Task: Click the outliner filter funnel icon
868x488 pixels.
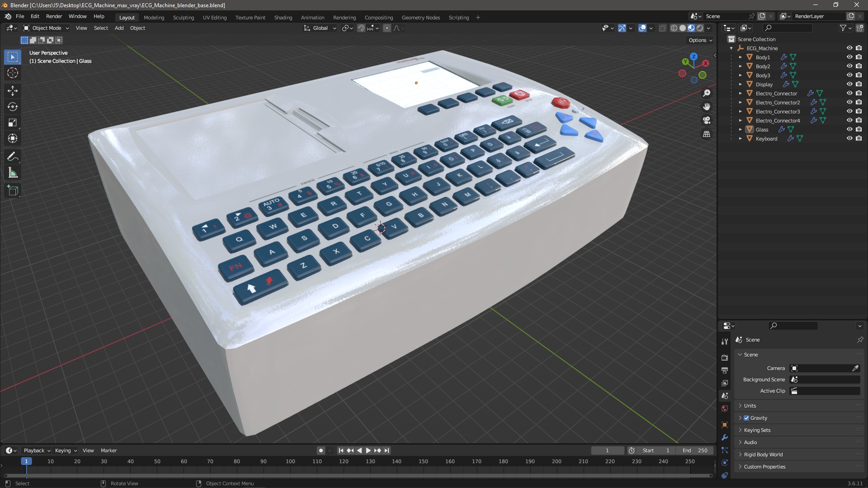Action: coord(843,28)
